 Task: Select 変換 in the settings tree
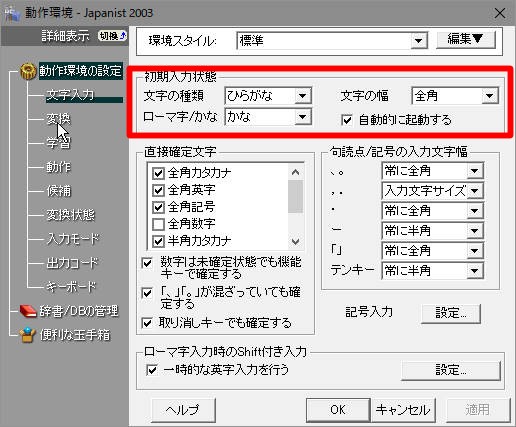(58, 119)
